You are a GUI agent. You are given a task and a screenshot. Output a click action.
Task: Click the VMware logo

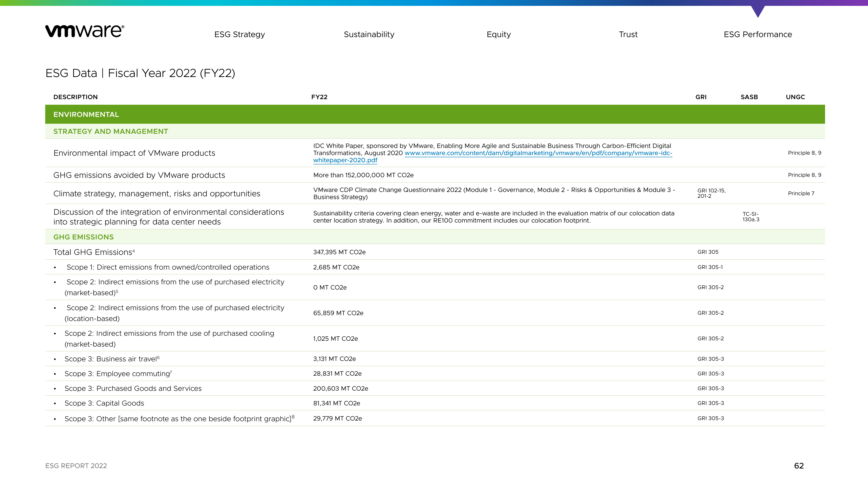click(85, 31)
